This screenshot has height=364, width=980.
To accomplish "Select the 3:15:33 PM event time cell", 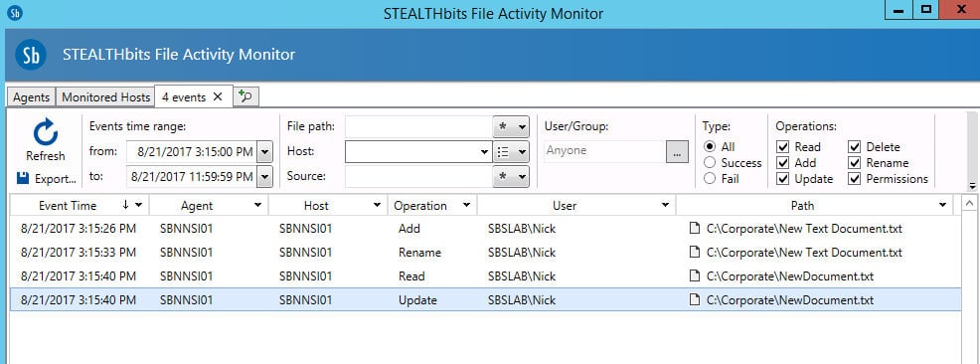I will [x=79, y=253].
